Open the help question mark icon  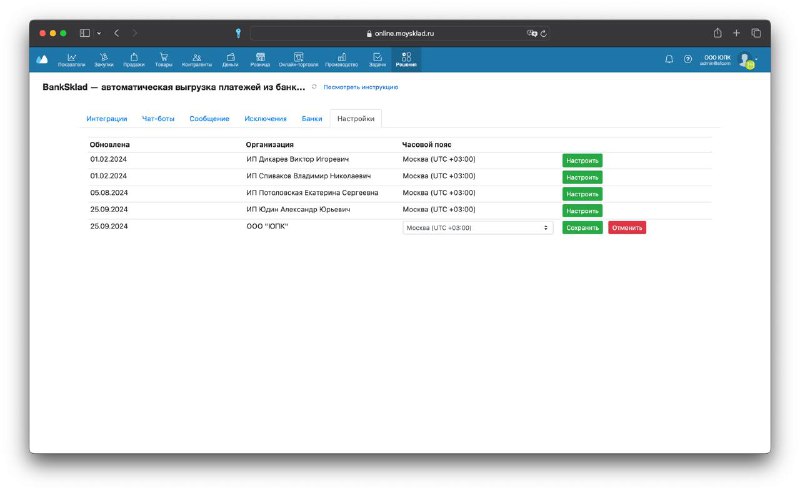coord(688,59)
